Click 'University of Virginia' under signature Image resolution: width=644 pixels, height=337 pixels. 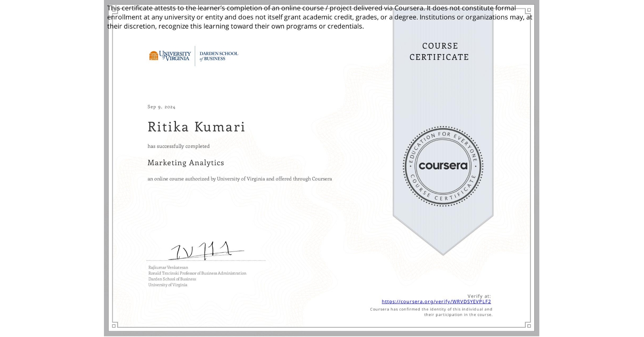point(168,285)
